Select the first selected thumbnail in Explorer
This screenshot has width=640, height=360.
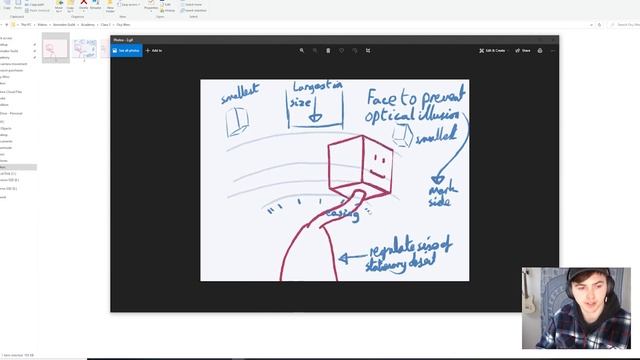pyautogui.click(x=56, y=48)
